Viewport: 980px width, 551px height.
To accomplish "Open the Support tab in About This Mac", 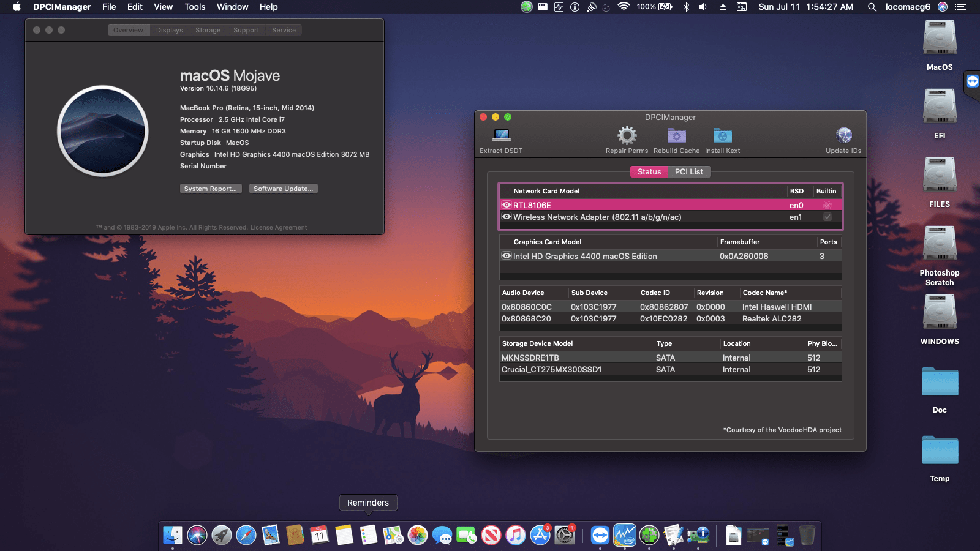I will click(x=246, y=30).
